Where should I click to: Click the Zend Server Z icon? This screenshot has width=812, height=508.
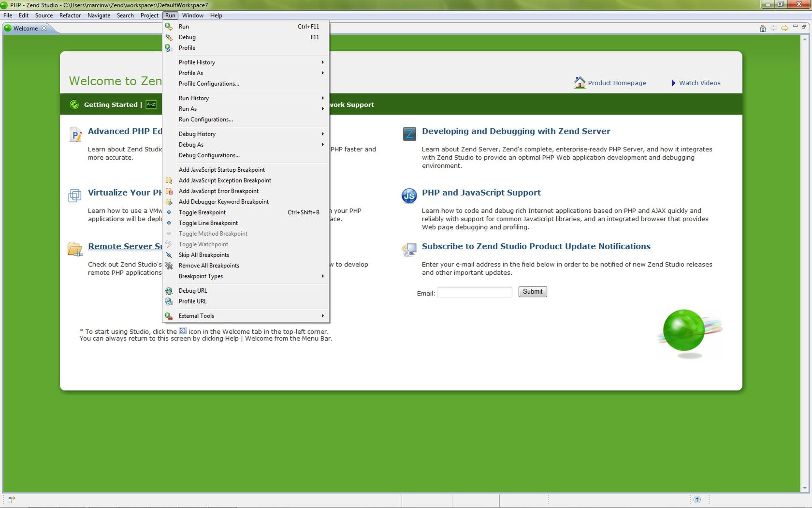(x=409, y=134)
